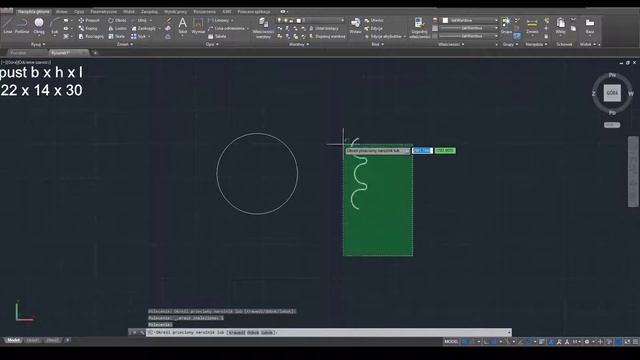Expand the Warstwy panel dropdown
Viewport: 640px width, 360px height.
coord(299,44)
